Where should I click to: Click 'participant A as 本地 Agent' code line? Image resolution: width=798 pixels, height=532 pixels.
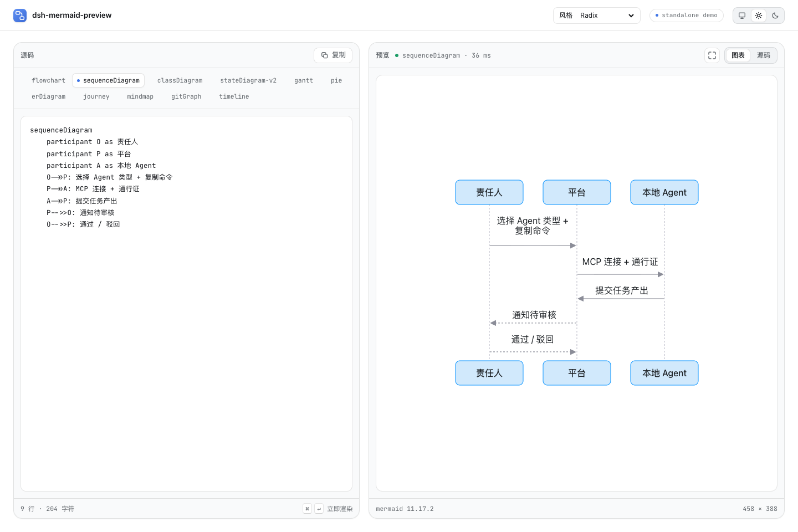[101, 166]
